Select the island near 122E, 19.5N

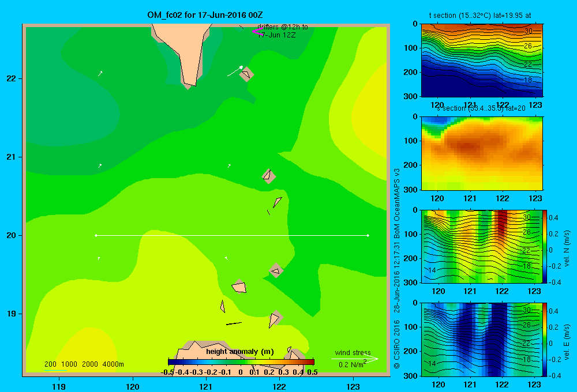click(276, 271)
